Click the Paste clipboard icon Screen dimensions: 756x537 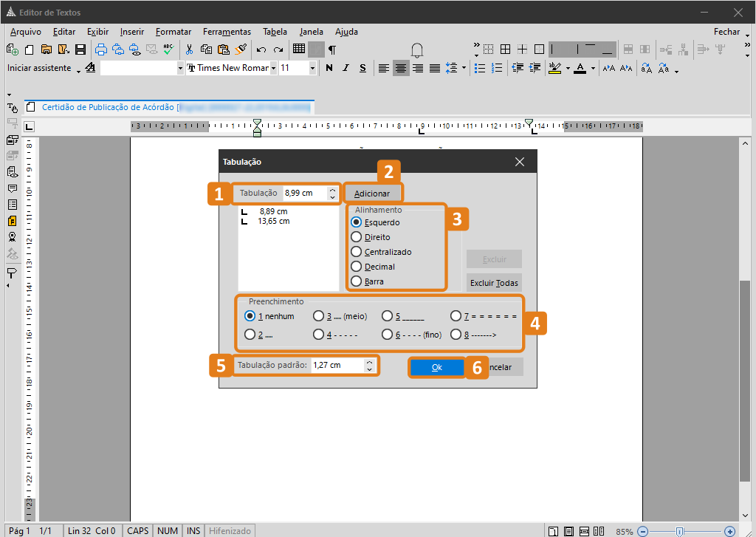click(x=223, y=49)
